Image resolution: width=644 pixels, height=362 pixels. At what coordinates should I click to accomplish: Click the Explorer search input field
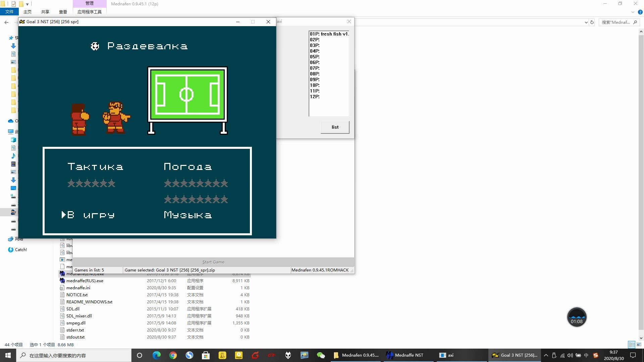click(x=616, y=22)
